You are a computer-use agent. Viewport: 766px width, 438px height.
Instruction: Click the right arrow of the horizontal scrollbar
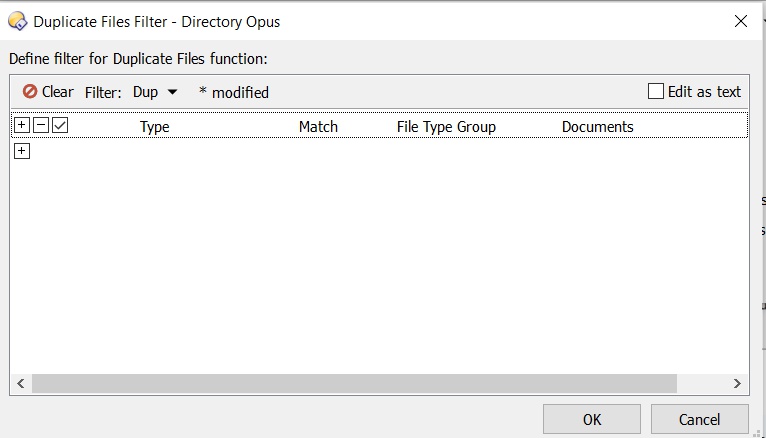click(x=737, y=383)
